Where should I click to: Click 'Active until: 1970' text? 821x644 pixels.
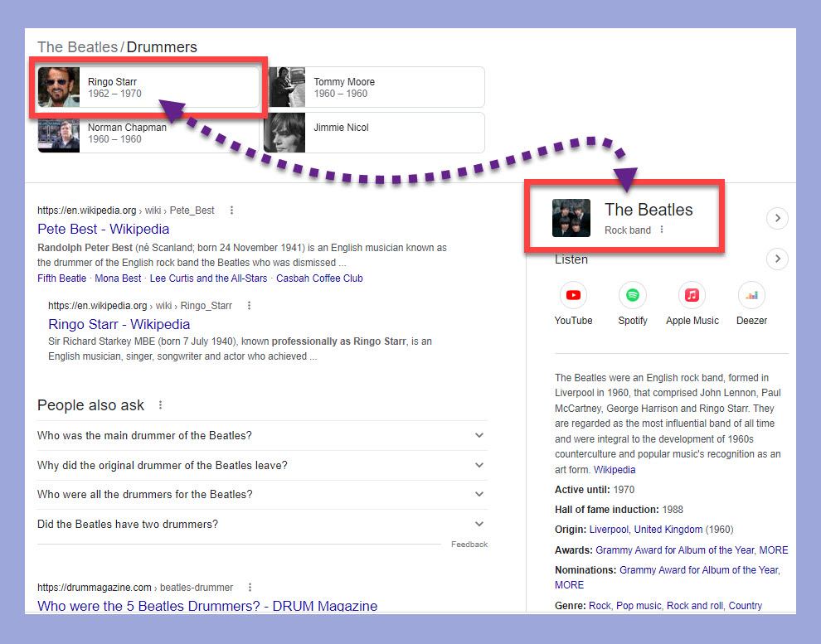(595, 490)
